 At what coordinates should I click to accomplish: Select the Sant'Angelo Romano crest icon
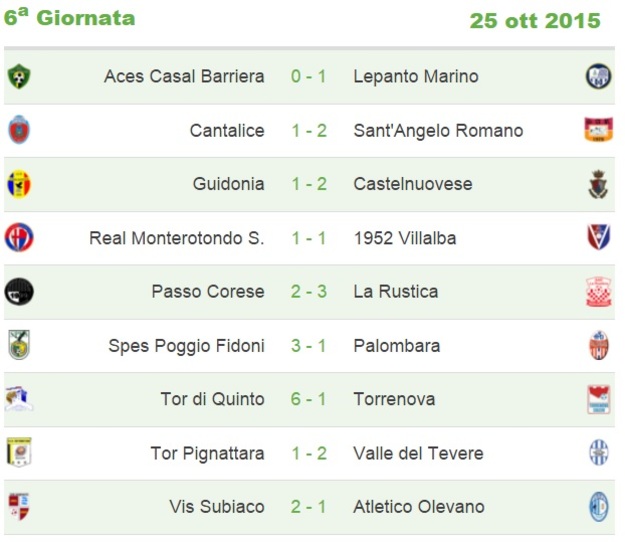tap(598, 130)
